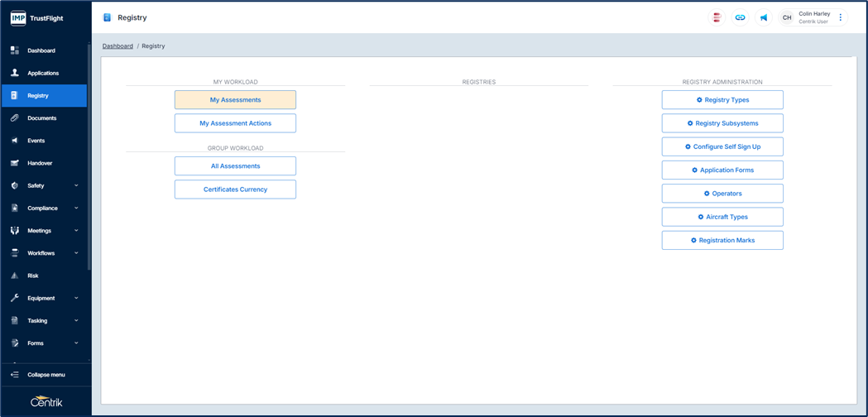This screenshot has width=868, height=417.
Task: Open the blue link icon in header
Action: point(740,17)
